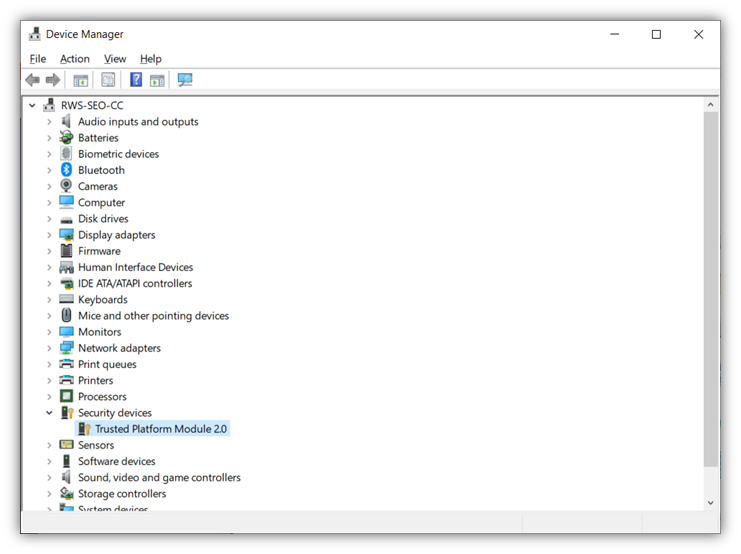
Task: Click the Bluetooth category icon
Action: tap(66, 170)
